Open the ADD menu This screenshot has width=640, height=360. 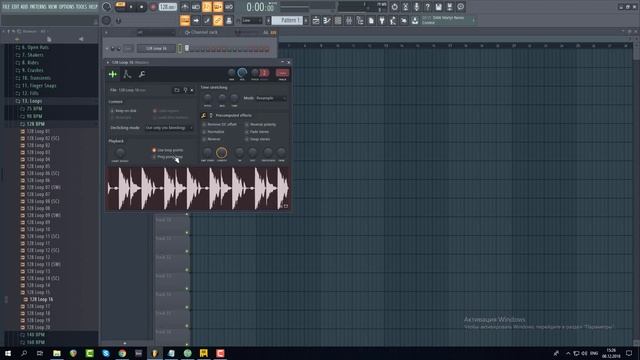click(24, 7)
